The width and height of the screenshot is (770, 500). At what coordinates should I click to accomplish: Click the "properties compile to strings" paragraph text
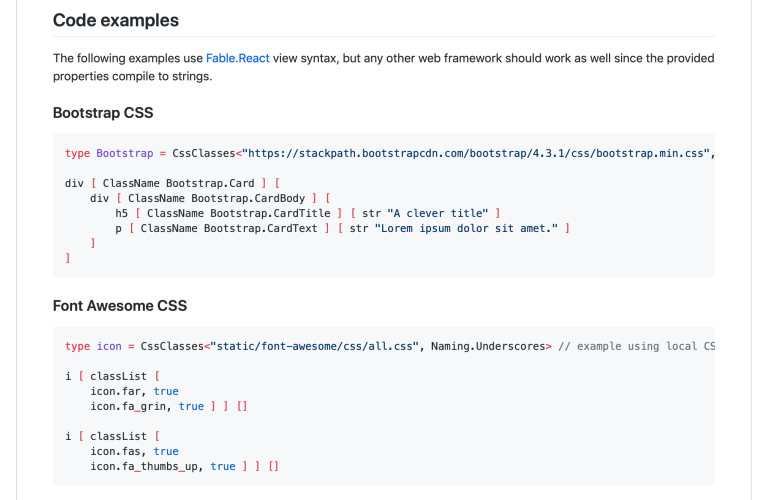(132, 76)
